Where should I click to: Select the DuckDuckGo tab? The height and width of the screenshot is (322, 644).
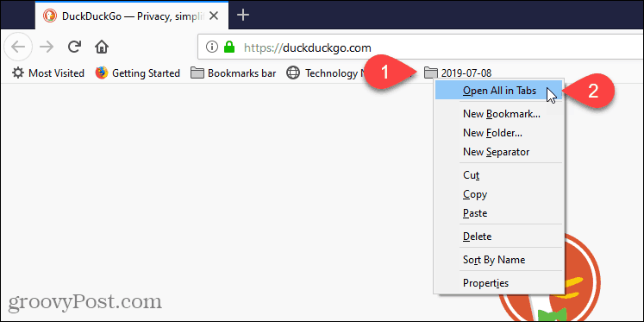pyautogui.click(x=133, y=16)
